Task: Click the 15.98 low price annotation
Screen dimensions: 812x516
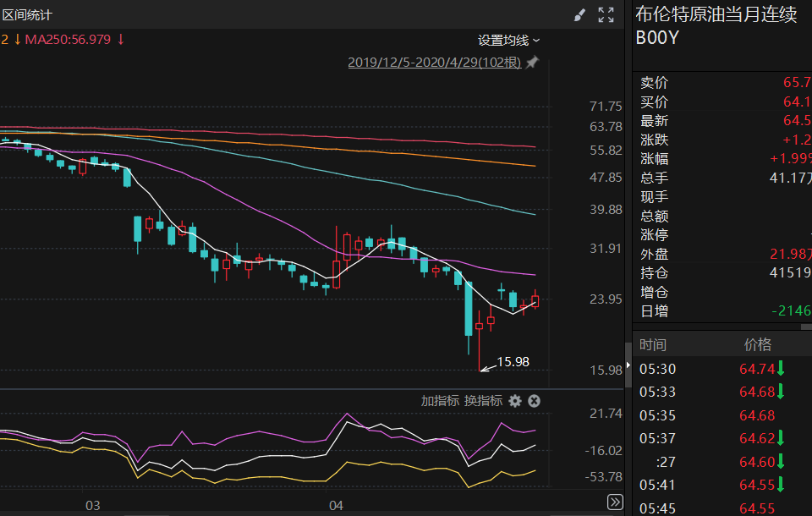Action: [513, 361]
